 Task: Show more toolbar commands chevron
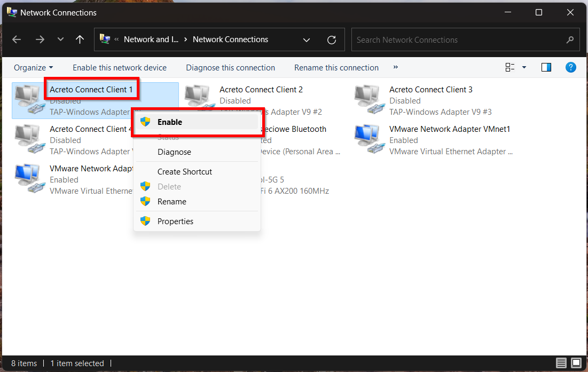tap(396, 67)
